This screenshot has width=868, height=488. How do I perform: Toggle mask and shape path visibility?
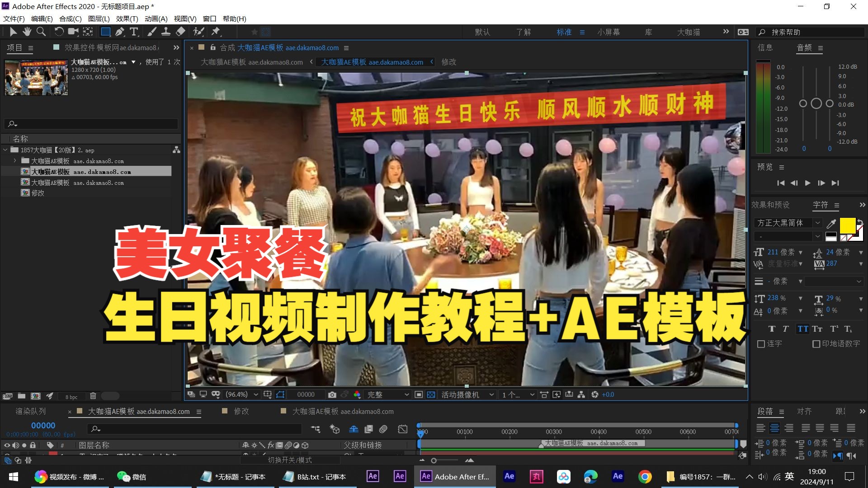[280, 394]
